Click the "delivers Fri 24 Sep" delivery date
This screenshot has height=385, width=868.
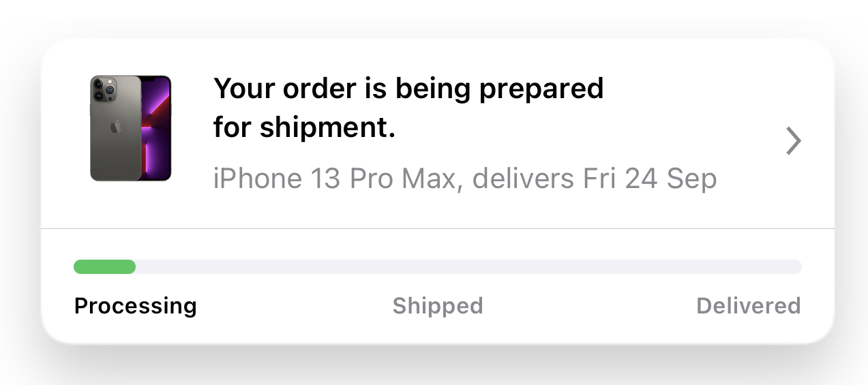(594, 179)
